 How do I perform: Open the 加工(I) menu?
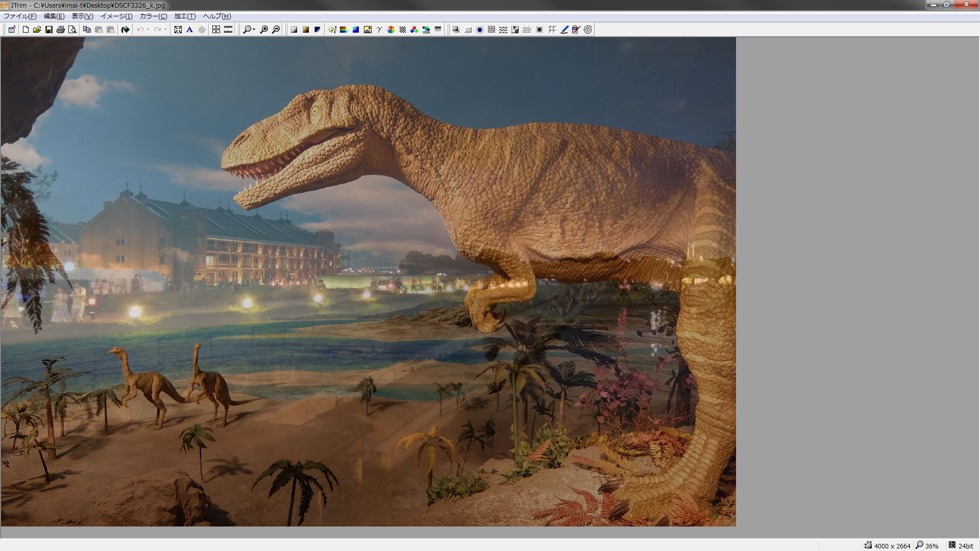tap(185, 16)
